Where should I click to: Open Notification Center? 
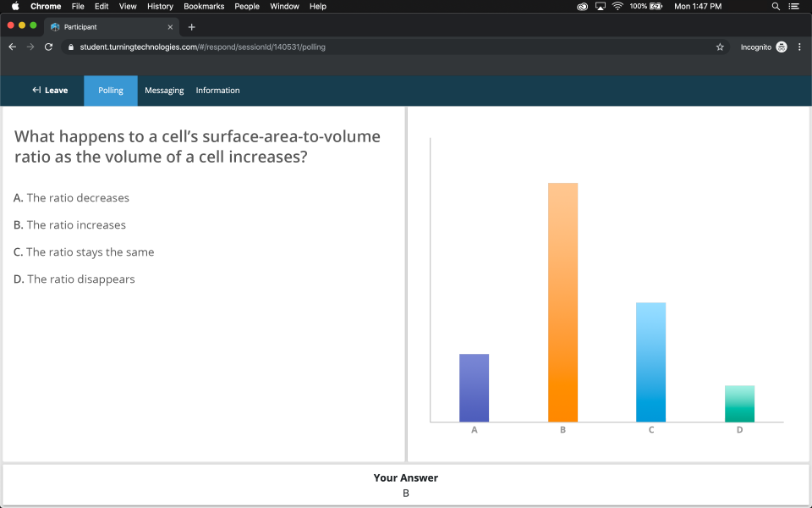[x=793, y=6]
